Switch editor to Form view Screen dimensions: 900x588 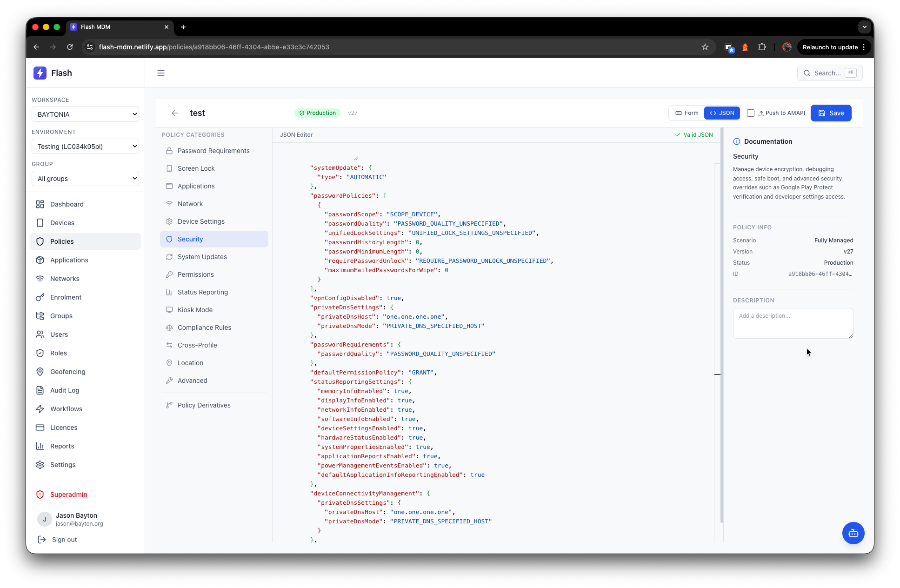[687, 113]
